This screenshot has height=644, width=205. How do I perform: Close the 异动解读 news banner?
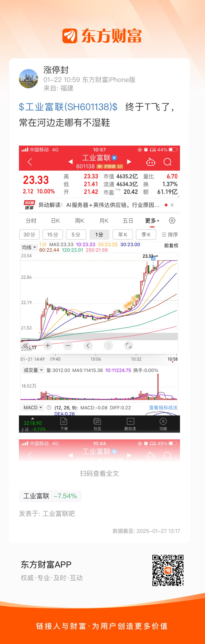point(172,205)
